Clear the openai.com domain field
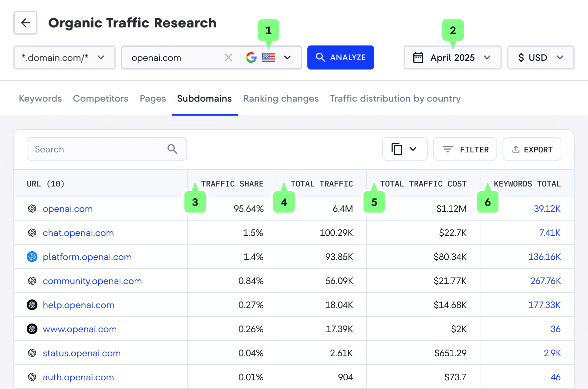 point(229,57)
